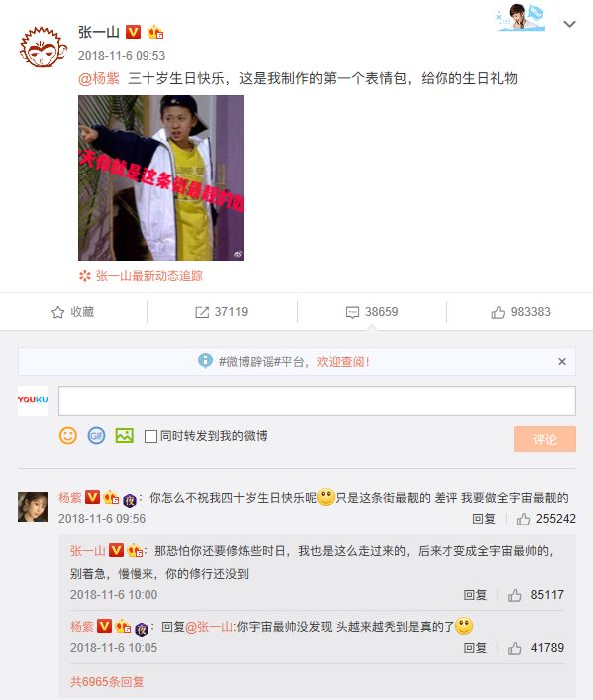Viewport: 593px width, 700px height.
Task: Open the post's meme image thumbnail
Action: tap(160, 177)
